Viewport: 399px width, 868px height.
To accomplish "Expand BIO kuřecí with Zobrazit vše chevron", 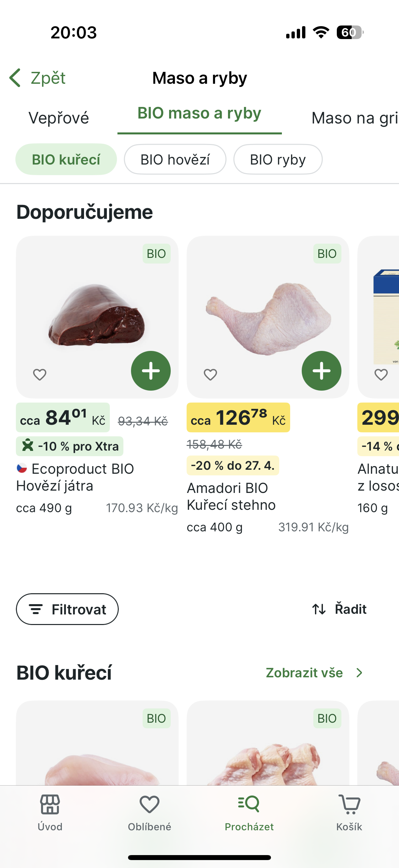I will [359, 673].
